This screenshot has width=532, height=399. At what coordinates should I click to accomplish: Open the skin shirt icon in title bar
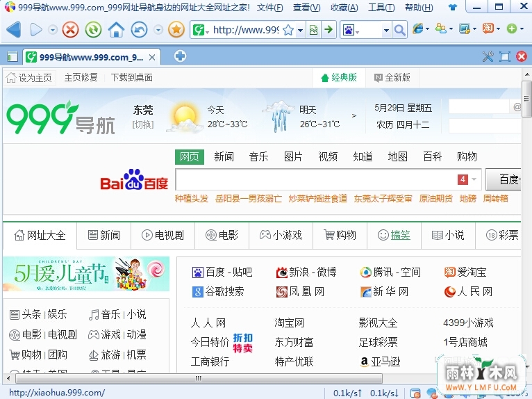pos(452,7)
